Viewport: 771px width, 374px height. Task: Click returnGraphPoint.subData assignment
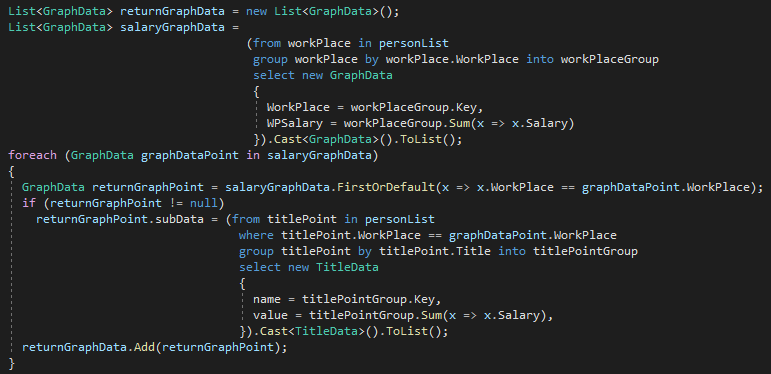click(119, 219)
